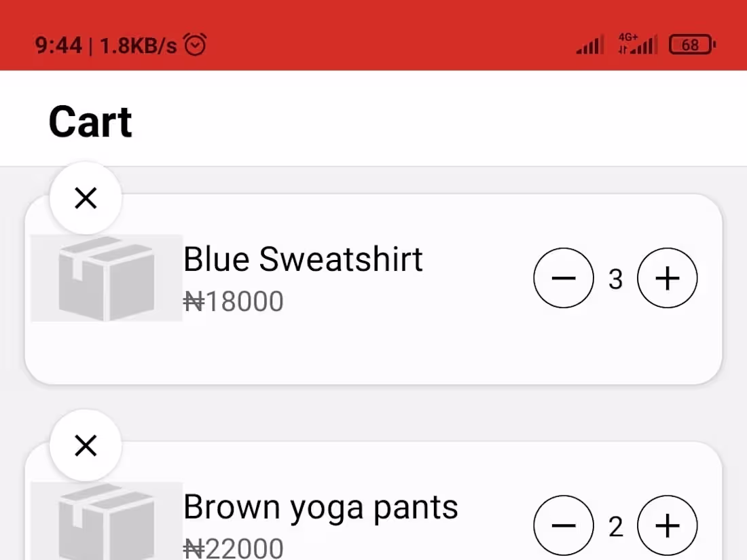The height and width of the screenshot is (560, 747).
Task: Tap the alarm clock icon in the status bar
Action: tap(195, 44)
